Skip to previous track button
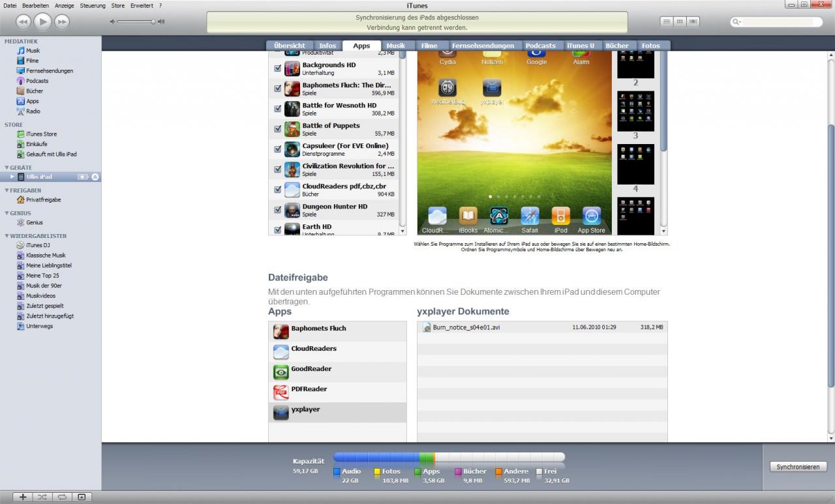Image resolution: width=835 pixels, height=504 pixels. [23, 22]
